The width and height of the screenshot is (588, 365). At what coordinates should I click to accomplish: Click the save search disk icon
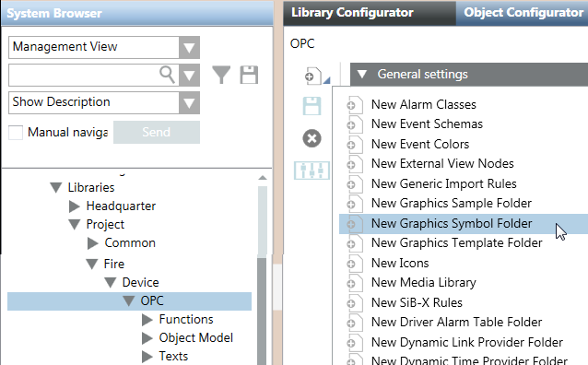(249, 75)
